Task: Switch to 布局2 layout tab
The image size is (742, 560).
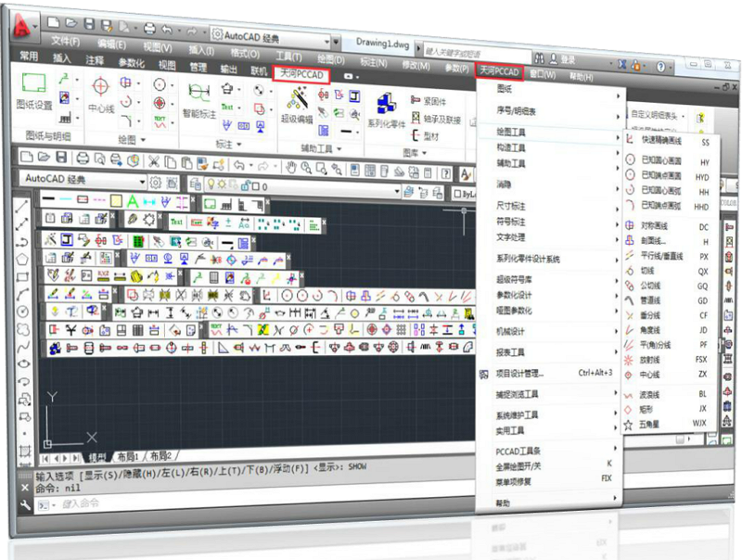Action: pos(160,456)
